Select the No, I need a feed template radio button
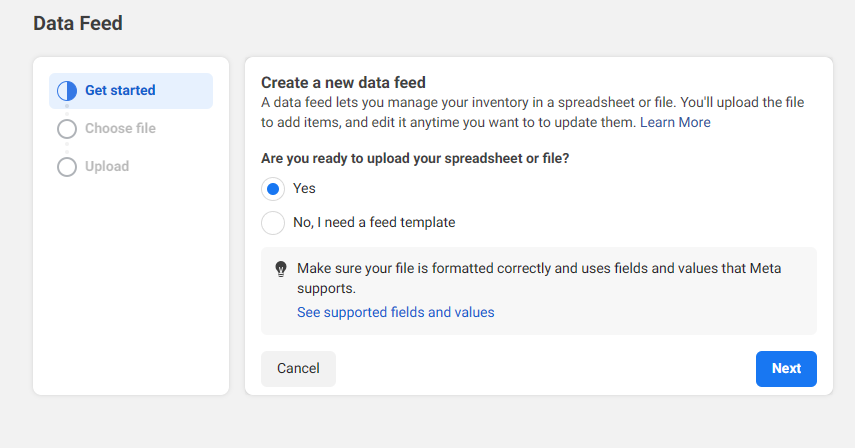This screenshot has width=855, height=448. coord(273,222)
